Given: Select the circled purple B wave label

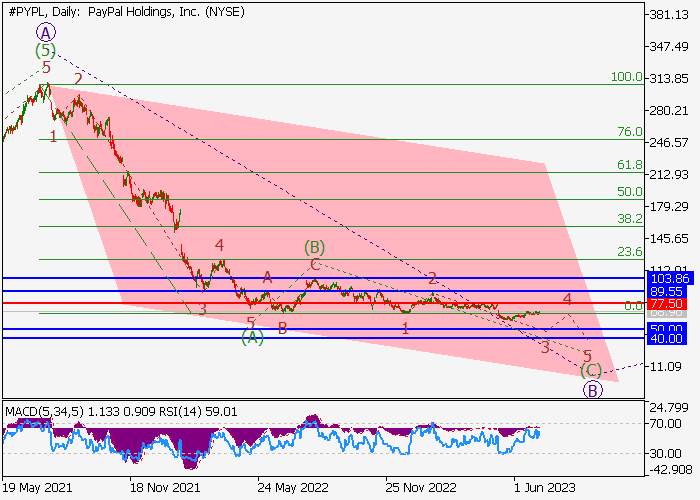Looking at the screenshot, I should point(592,390).
